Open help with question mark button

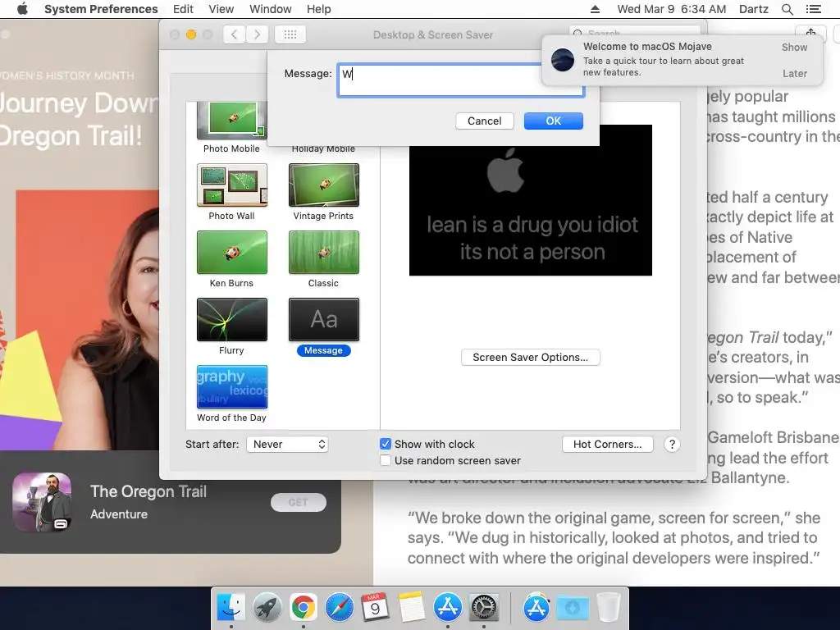[672, 444]
